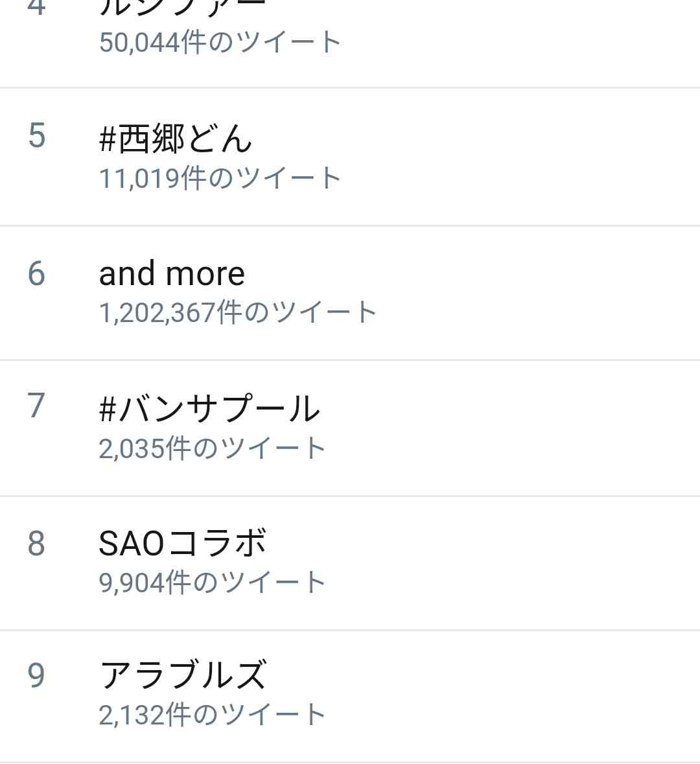Screen dimensions: 700x764
Task: Open the 'and more' trend
Action: coord(172,274)
